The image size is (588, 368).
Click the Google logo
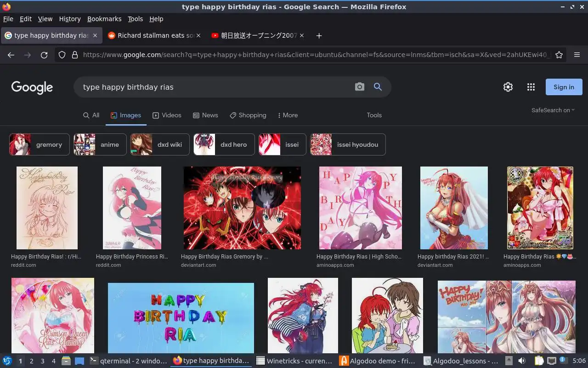(x=32, y=87)
